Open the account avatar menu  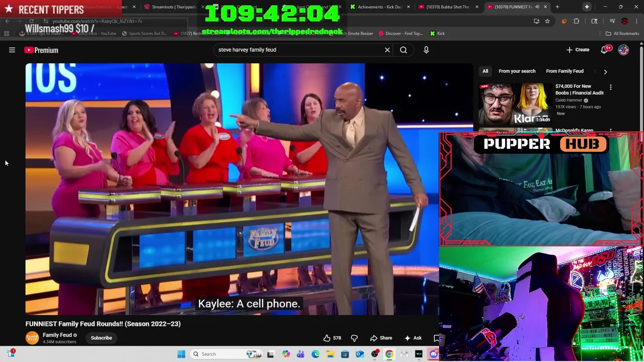coord(623,50)
